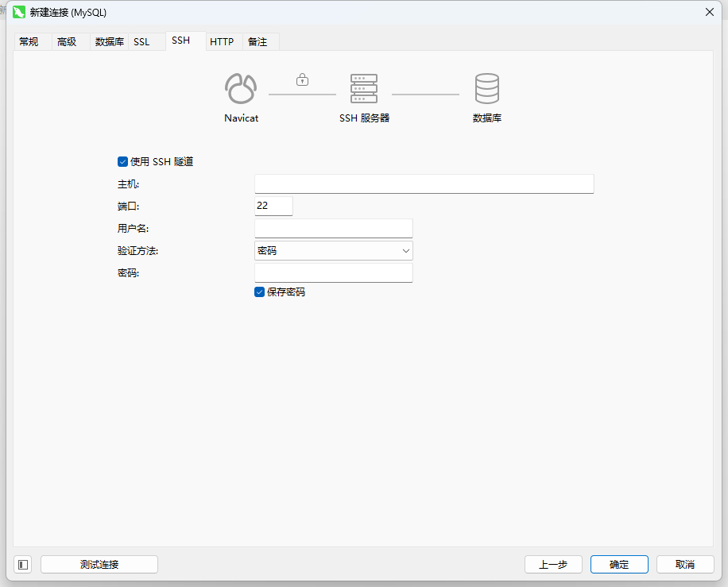Click the 上一步 button
The image size is (728, 587).
[553, 564]
